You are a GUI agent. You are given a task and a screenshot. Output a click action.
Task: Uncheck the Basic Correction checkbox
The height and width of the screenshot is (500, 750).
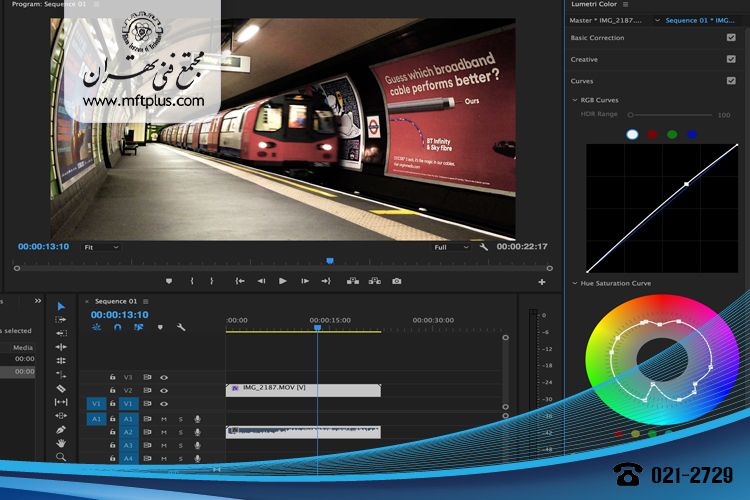(x=731, y=38)
